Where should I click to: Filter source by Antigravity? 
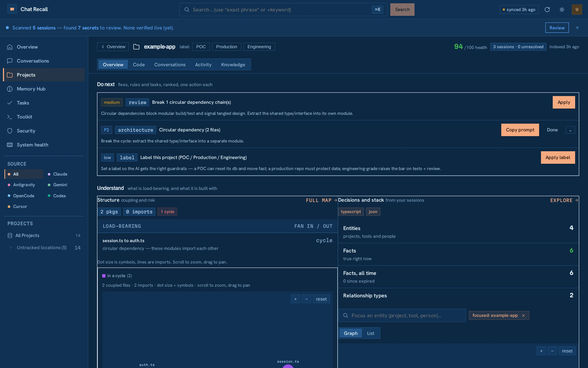coord(24,185)
